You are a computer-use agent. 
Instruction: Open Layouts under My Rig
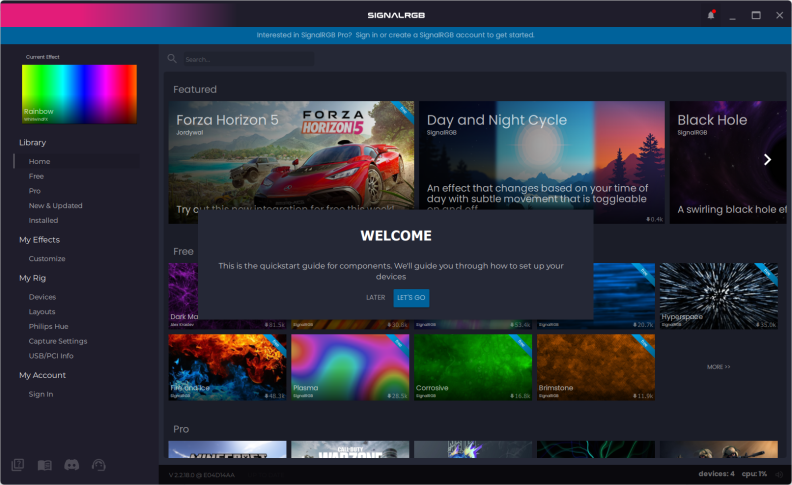point(42,311)
